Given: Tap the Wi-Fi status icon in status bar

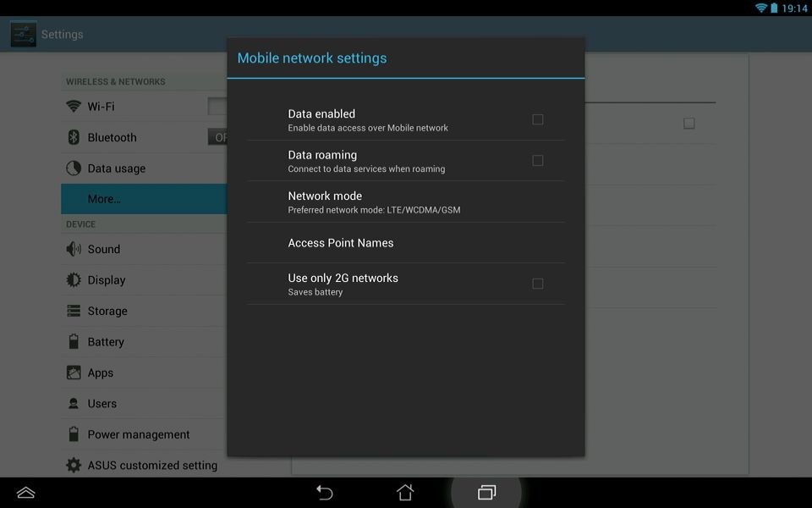Looking at the screenshot, I should (760, 8).
